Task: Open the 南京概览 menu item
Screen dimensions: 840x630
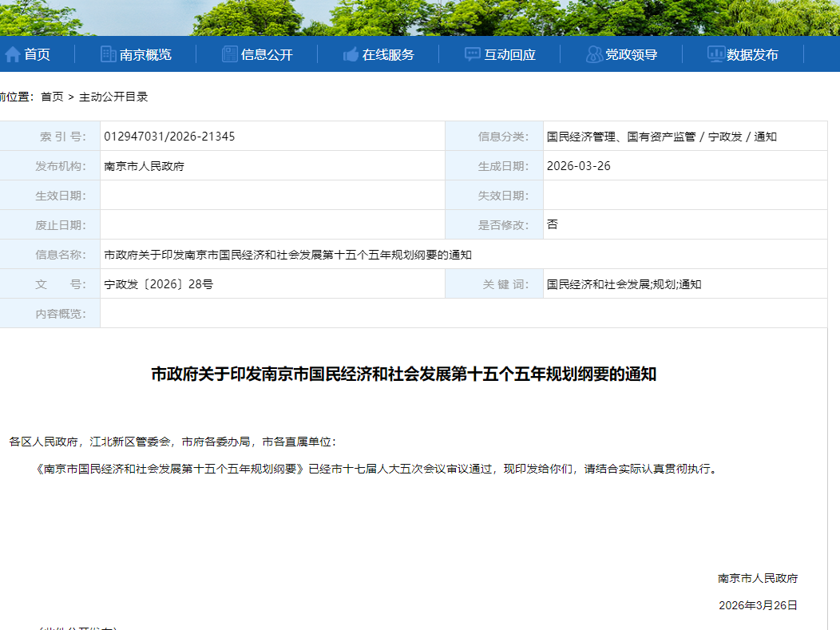Action: tap(145, 54)
